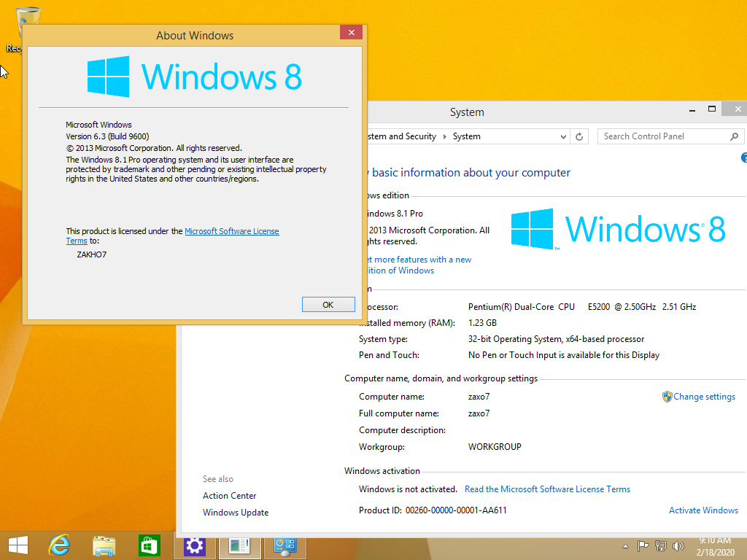Click the ZAKHO7 licensee name
Screen dimensions: 747x560
pyautogui.click(x=91, y=254)
